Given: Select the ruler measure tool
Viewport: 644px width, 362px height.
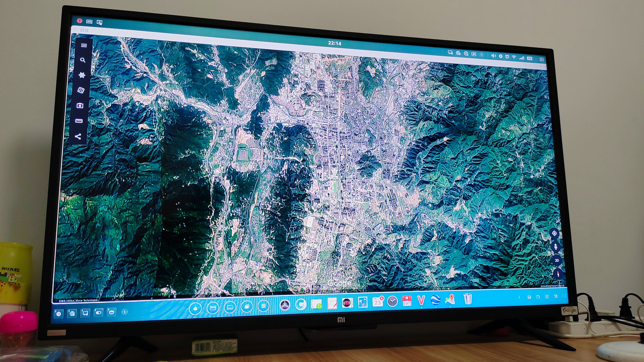Looking at the screenshot, I should (79, 121).
